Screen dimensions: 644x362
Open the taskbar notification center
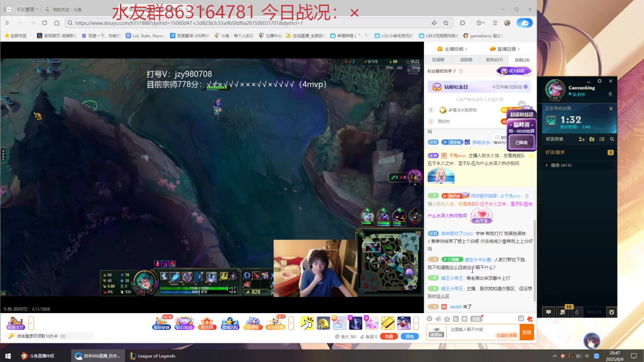[634, 356]
